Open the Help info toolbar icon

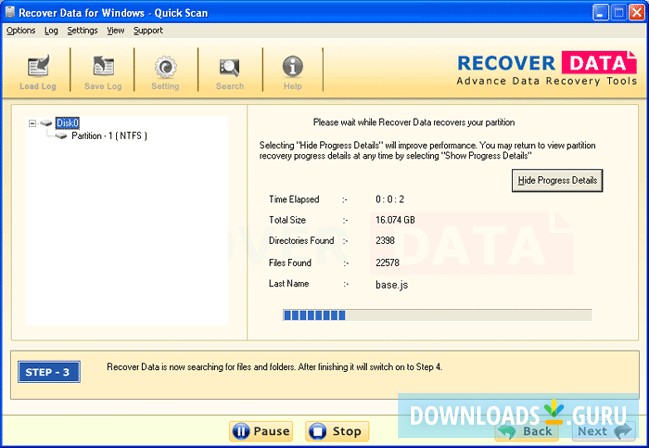293,66
